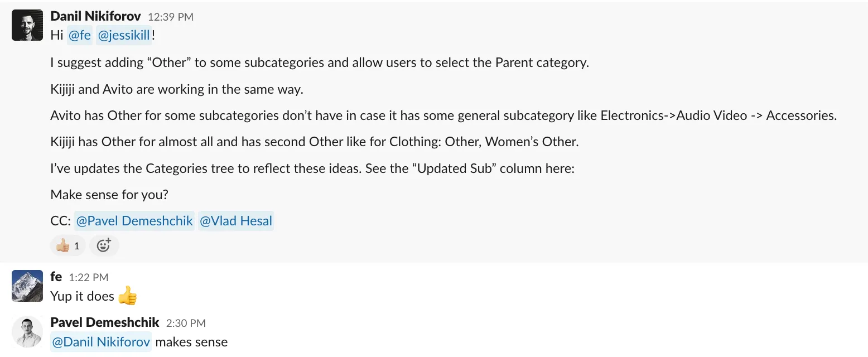
Task: Open the @Pavel Demeshchik mention in CC
Action: [134, 221]
